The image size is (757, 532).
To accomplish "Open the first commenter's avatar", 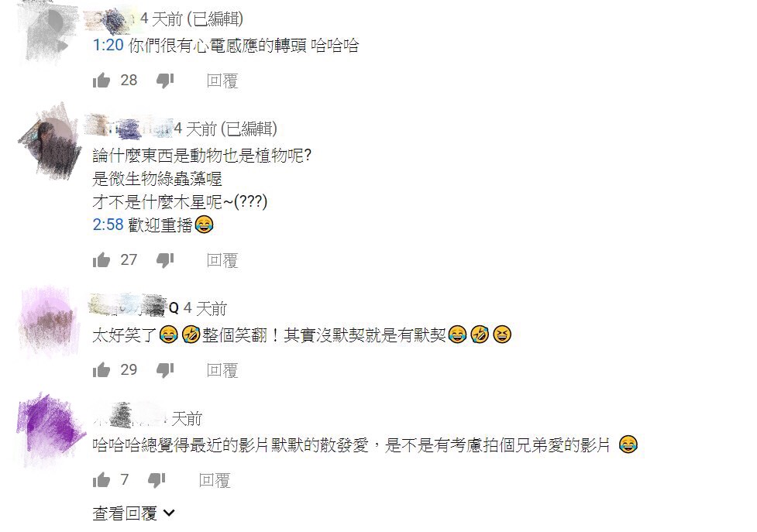I will [48, 34].
